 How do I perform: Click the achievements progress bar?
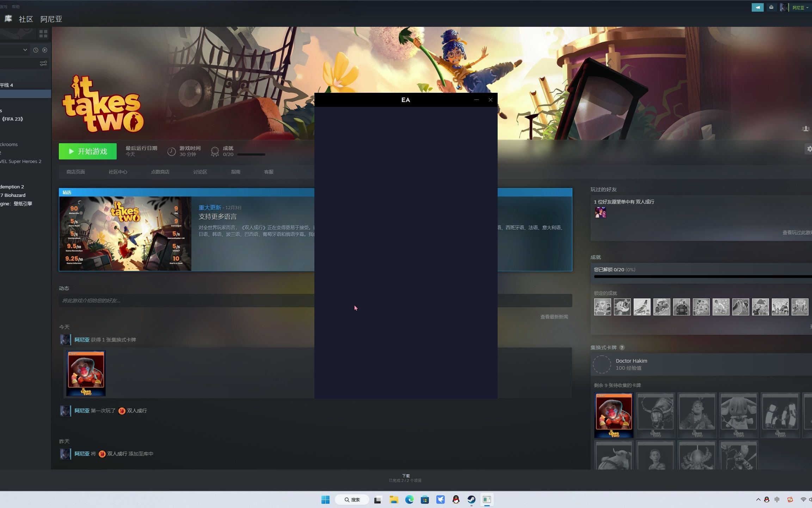(251, 155)
